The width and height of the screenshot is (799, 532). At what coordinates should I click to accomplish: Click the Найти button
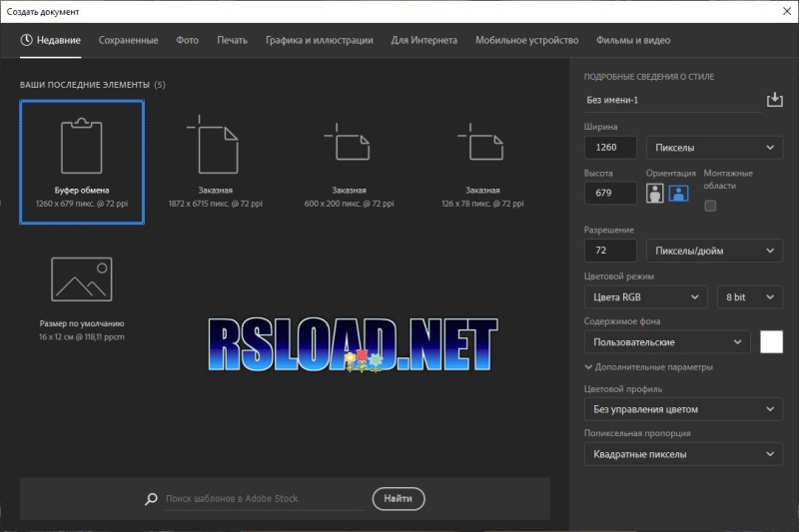pos(399,499)
